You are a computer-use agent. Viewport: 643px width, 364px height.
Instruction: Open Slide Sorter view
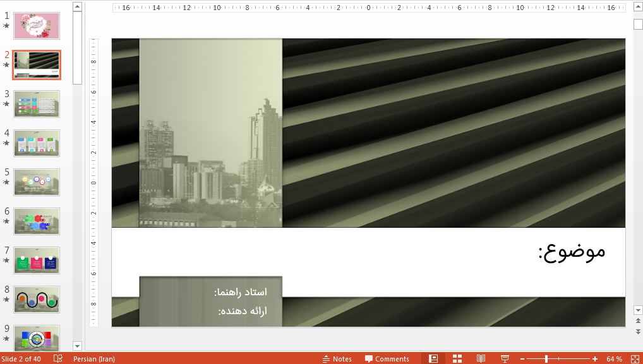457,358
